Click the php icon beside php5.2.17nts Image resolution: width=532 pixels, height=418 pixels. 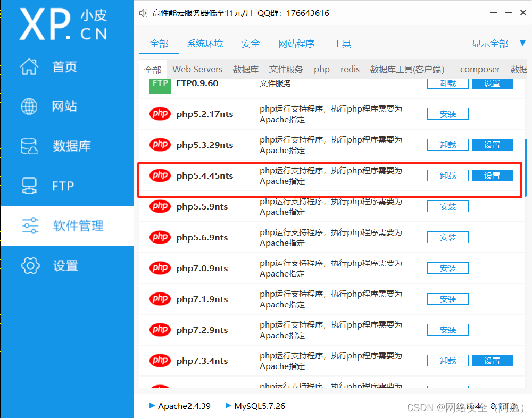click(160, 114)
